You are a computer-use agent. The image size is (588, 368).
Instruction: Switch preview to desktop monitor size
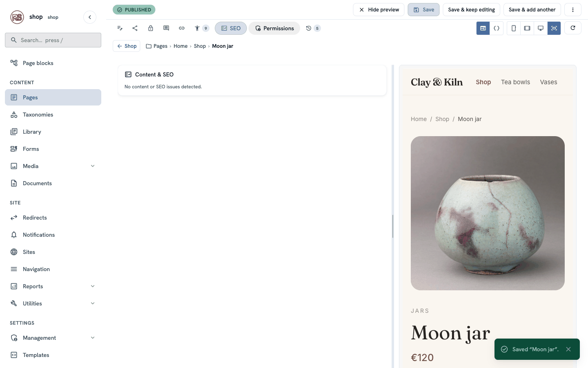pos(541,28)
